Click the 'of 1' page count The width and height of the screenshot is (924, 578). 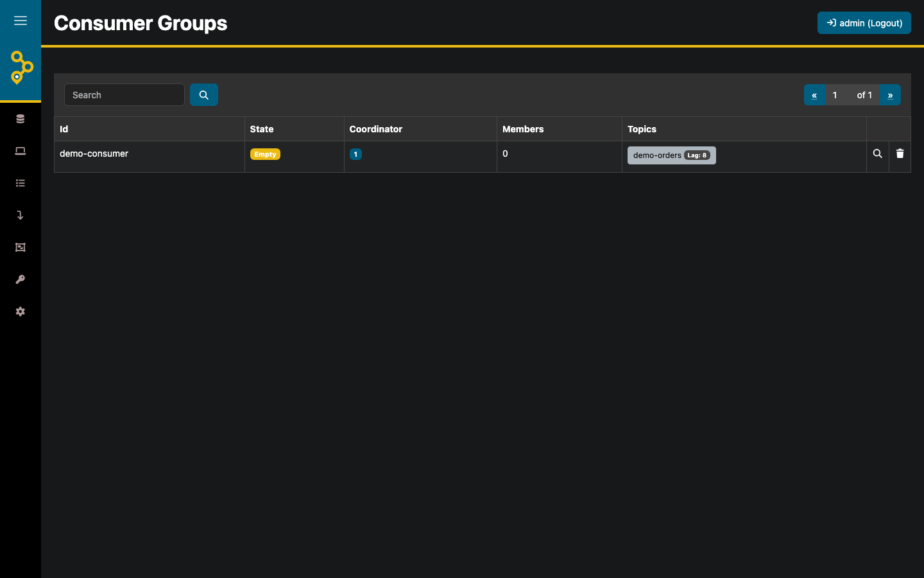pos(864,95)
